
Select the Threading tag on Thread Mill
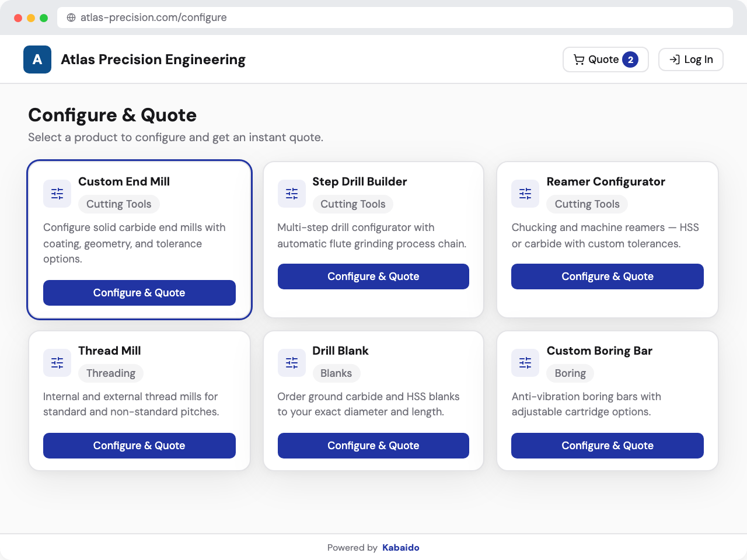click(x=111, y=373)
